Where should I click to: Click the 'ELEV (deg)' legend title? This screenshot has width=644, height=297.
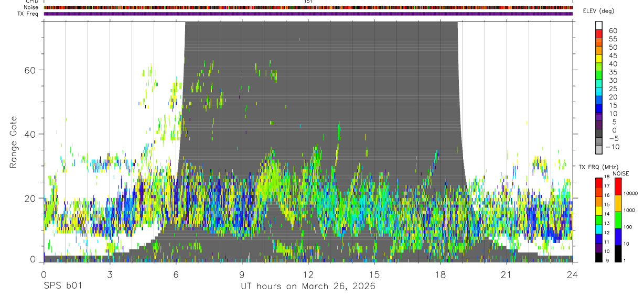[599, 11]
